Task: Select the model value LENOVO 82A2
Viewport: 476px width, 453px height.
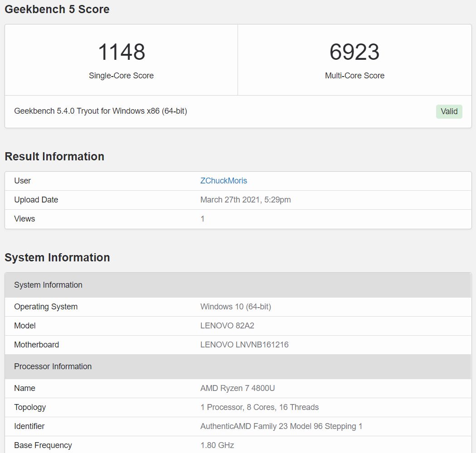Action: coord(227,326)
